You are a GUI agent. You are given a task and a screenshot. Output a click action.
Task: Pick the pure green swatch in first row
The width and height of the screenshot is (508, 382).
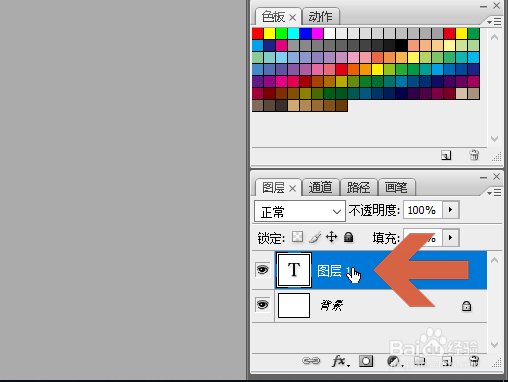pos(282,33)
